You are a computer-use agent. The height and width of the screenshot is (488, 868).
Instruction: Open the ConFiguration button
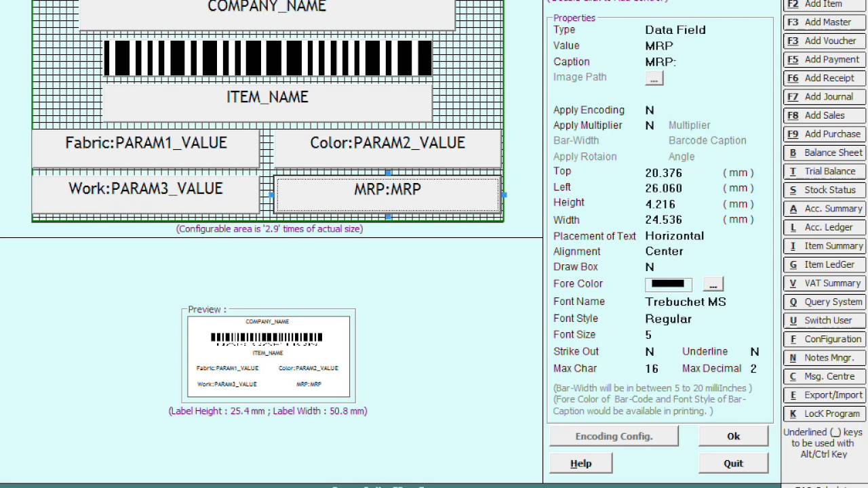(x=824, y=339)
